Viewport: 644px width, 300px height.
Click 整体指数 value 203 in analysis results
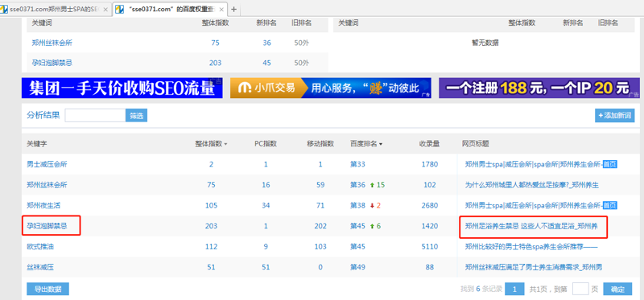coord(211,226)
